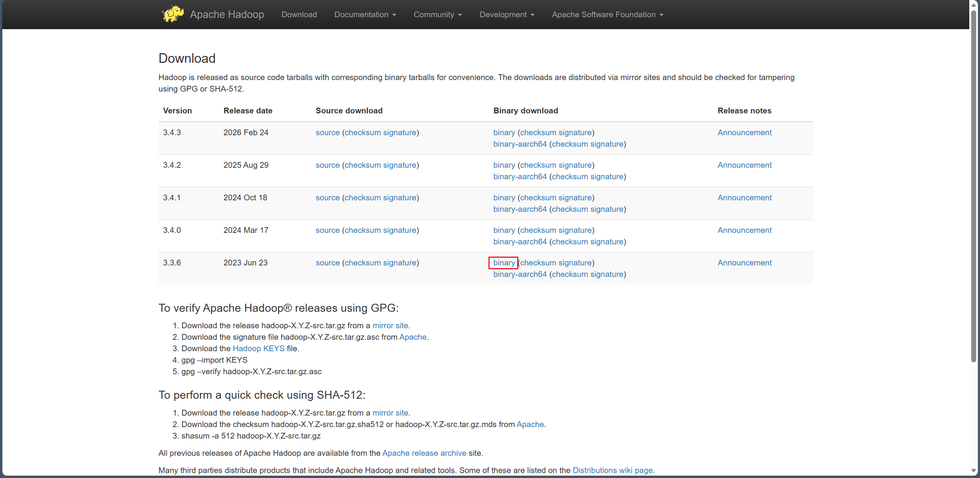The width and height of the screenshot is (980, 478).
Task: Click Apache link in SHA-512 instructions
Action: pos(530,424)
